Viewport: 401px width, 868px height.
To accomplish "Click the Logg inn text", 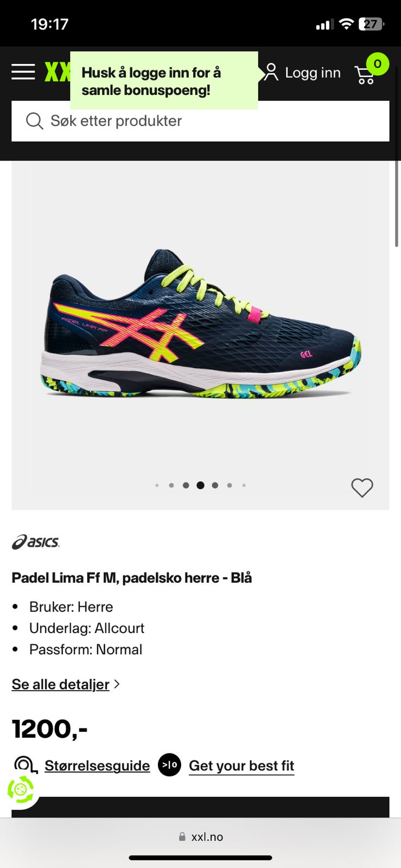I will pos(313,73).
